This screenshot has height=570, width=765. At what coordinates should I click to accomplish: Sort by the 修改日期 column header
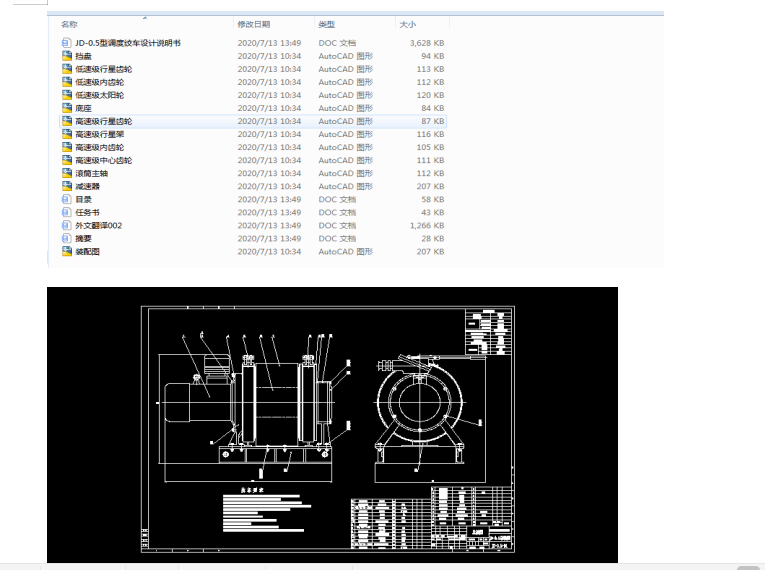(x=254, y=24)
